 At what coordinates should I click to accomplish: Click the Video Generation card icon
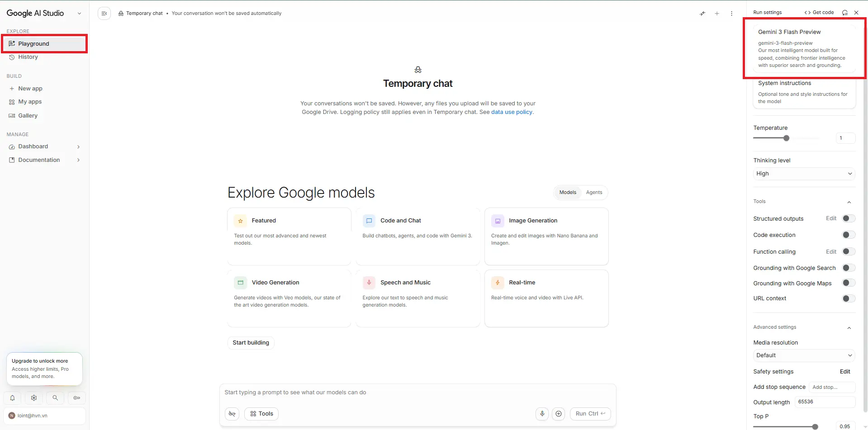[241, 283]
